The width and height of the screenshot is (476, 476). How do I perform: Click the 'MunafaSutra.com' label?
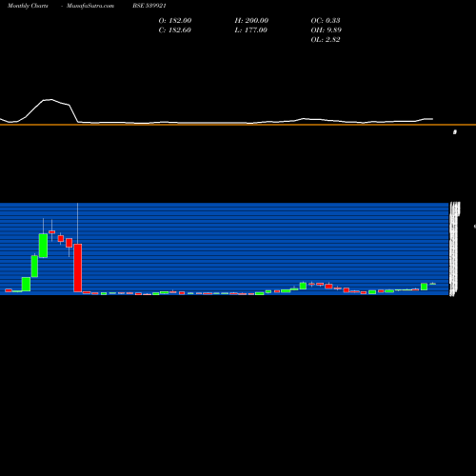coord(90,6)
